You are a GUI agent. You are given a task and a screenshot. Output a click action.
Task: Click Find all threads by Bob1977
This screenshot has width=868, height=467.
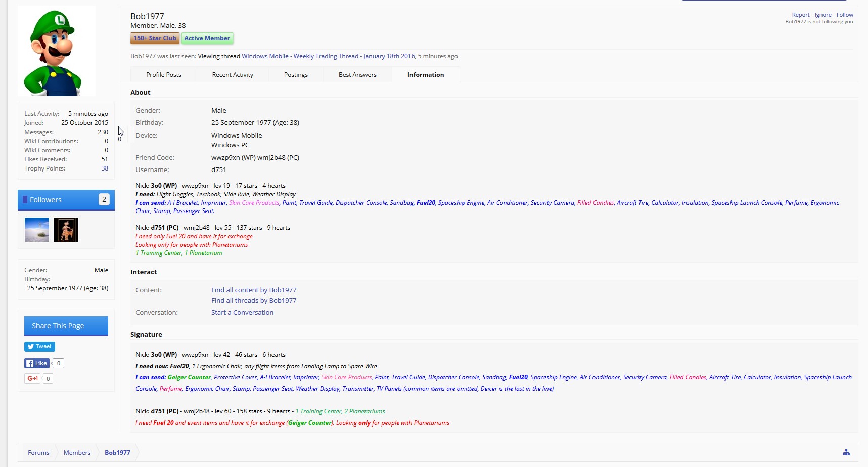254,300
